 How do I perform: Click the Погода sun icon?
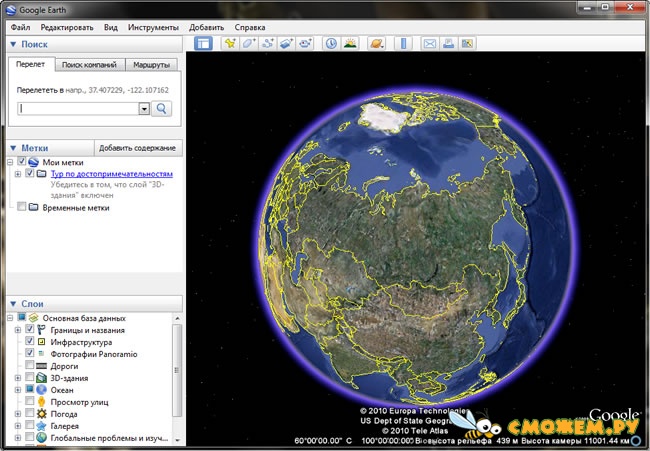[x=41, y=414]
